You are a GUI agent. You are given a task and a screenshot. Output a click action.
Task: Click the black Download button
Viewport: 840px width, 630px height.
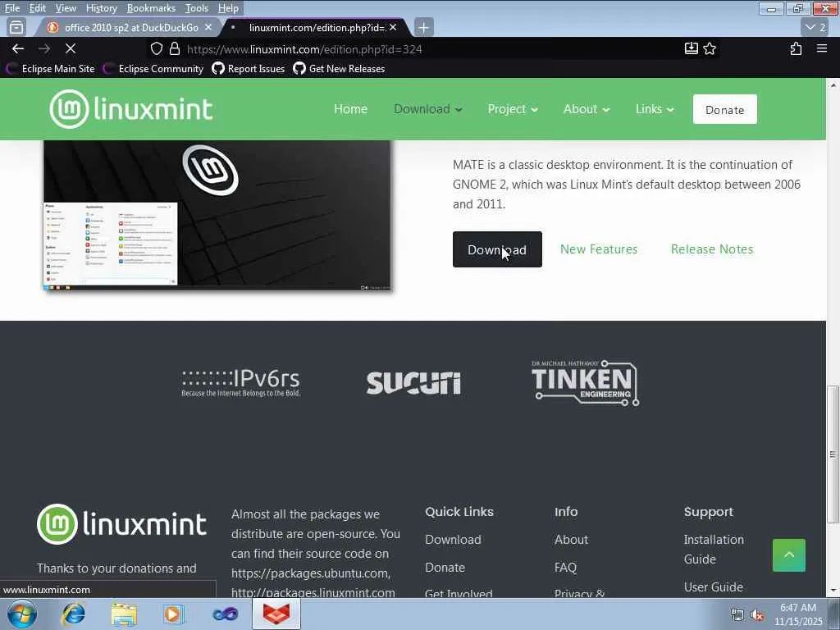[497, 249]
